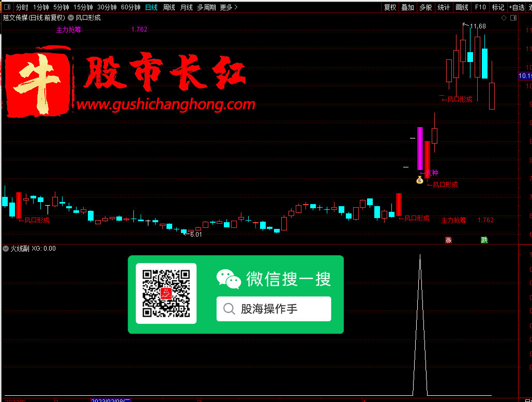This screenshot has height=402, width=532.
Task: Click the white XG spike in sub-chart
Action: pyautogui.click(x=420, y=324)
